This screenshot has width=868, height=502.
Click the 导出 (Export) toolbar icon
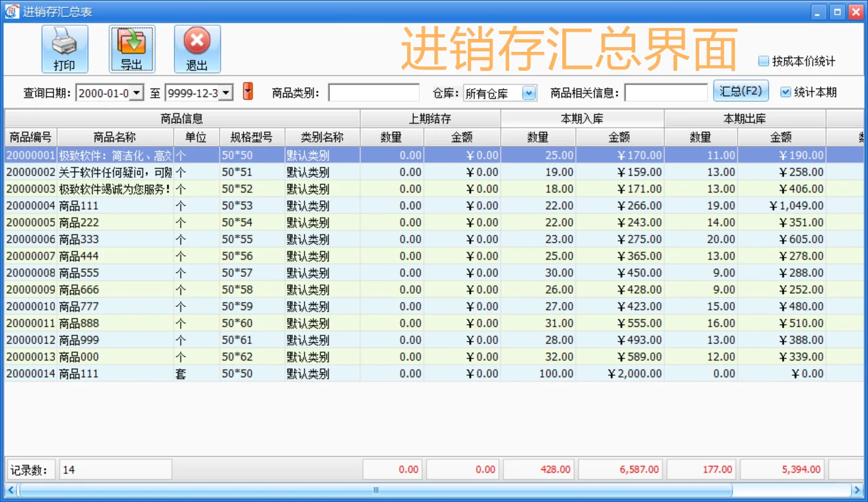click(x=131, y=48)
